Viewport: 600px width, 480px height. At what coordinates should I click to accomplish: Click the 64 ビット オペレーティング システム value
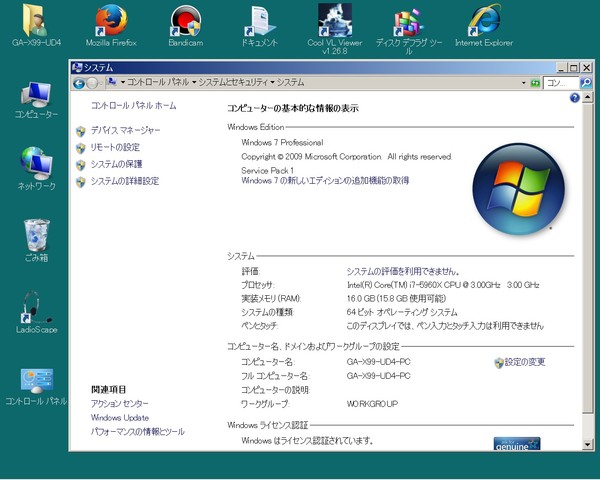pyautogui.click(x=402, y=312)
